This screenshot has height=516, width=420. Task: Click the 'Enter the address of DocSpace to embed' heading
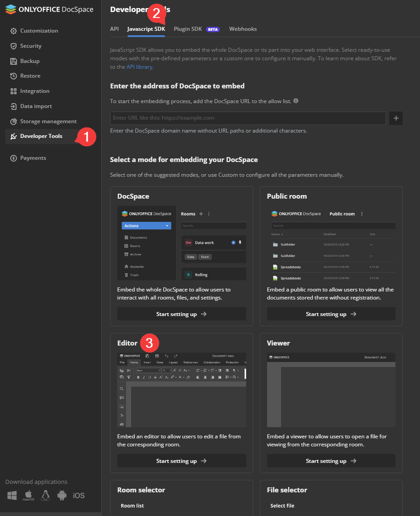coord(177,86)
